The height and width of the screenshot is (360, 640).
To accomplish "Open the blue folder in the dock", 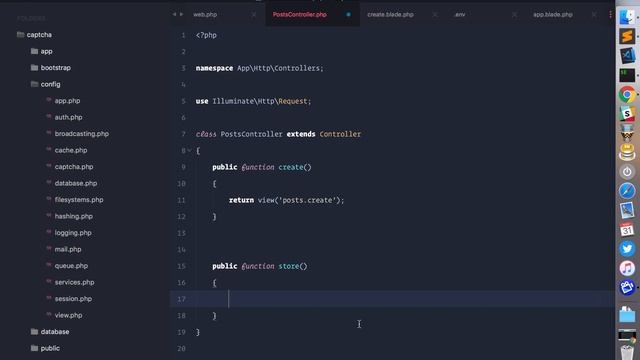I will pyautogui.click(x=627, y=315).
